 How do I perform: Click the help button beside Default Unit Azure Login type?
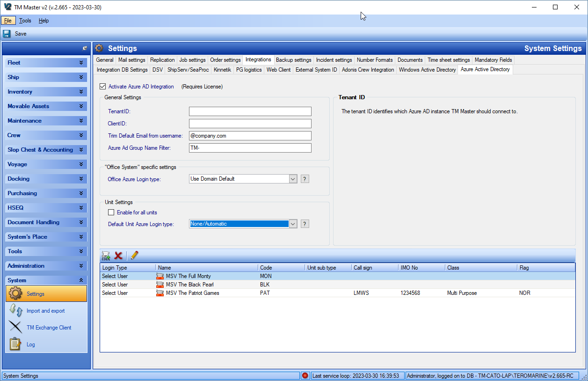305,224
